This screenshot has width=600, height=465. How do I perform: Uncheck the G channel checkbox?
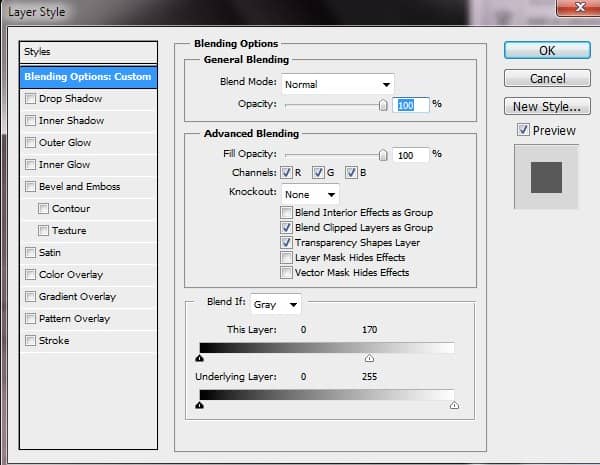(x=318, y=173)
